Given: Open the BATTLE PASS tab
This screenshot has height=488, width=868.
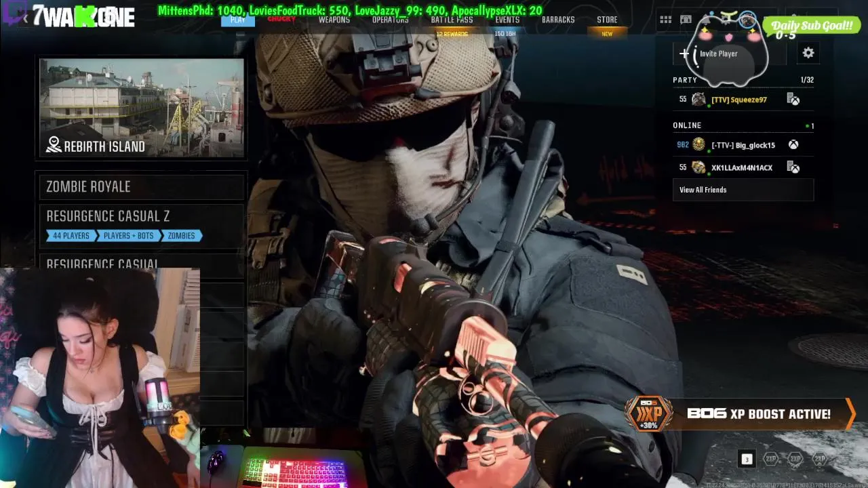Looking at the screenshot, I should [x=452, y=20].
